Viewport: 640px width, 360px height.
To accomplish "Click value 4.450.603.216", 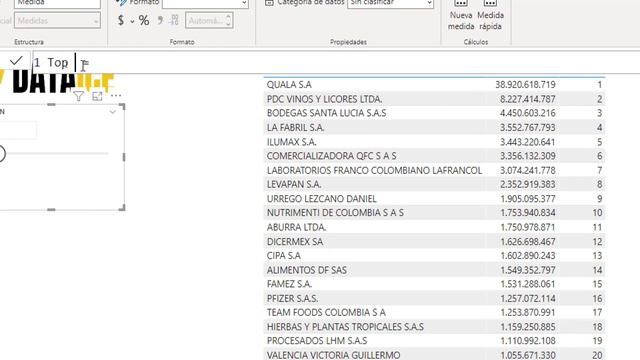I will (x=527, y=113).
